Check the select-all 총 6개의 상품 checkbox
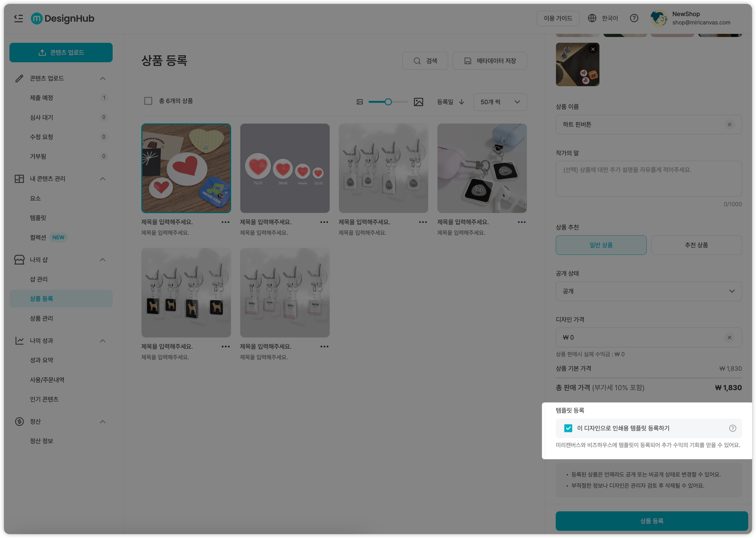The width and height of the screenshot is (756, 538). coord(148,101)
